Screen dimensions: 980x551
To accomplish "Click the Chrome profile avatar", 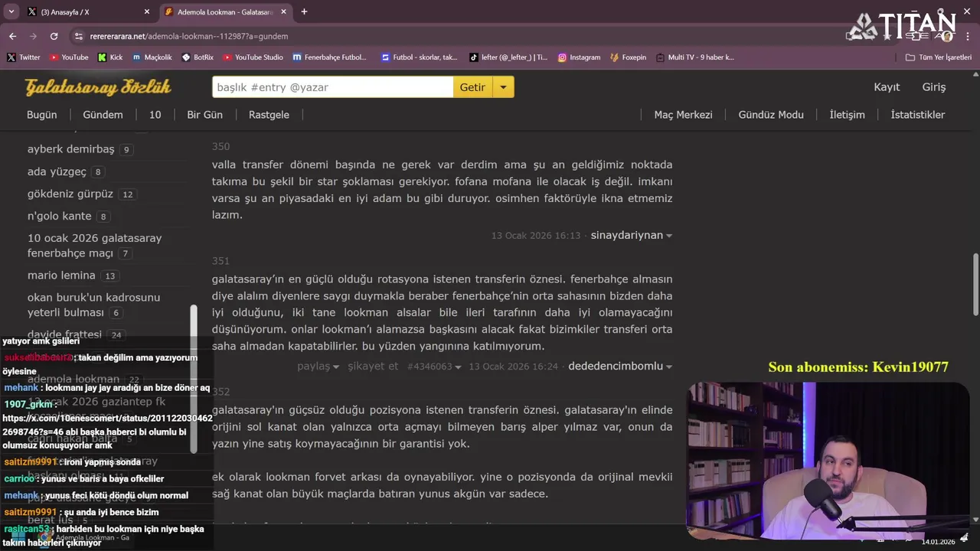I will [946, 36].
